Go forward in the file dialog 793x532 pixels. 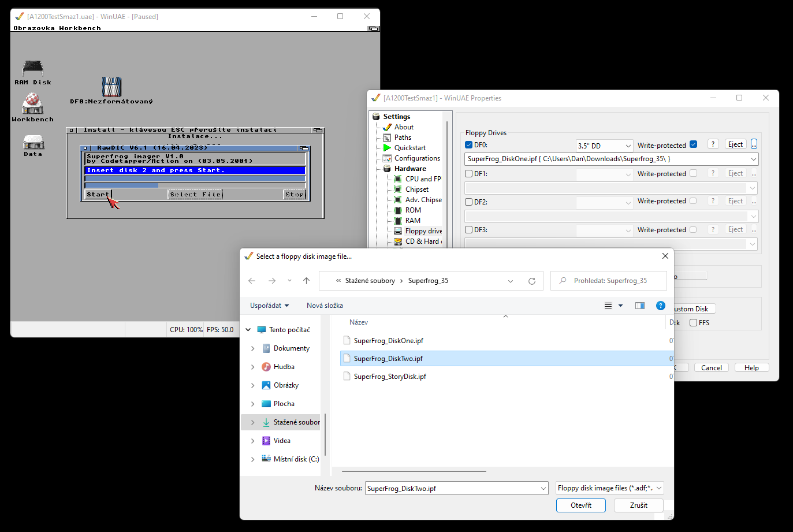pos(272,281)
